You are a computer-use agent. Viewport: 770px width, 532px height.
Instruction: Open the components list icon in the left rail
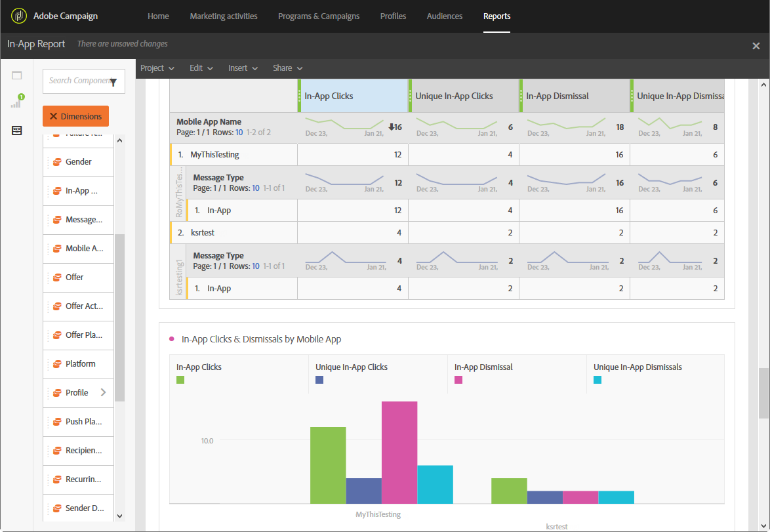(16, 130)
